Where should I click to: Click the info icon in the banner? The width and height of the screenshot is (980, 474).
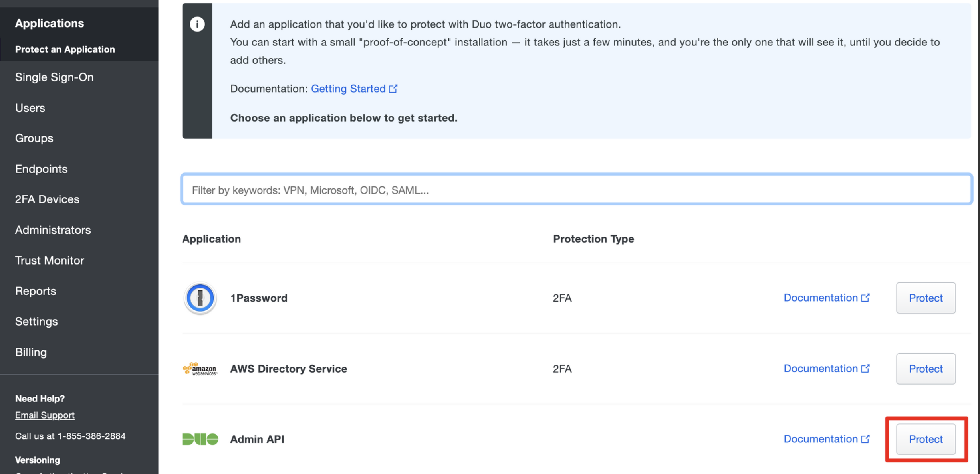tap(197, 24)
